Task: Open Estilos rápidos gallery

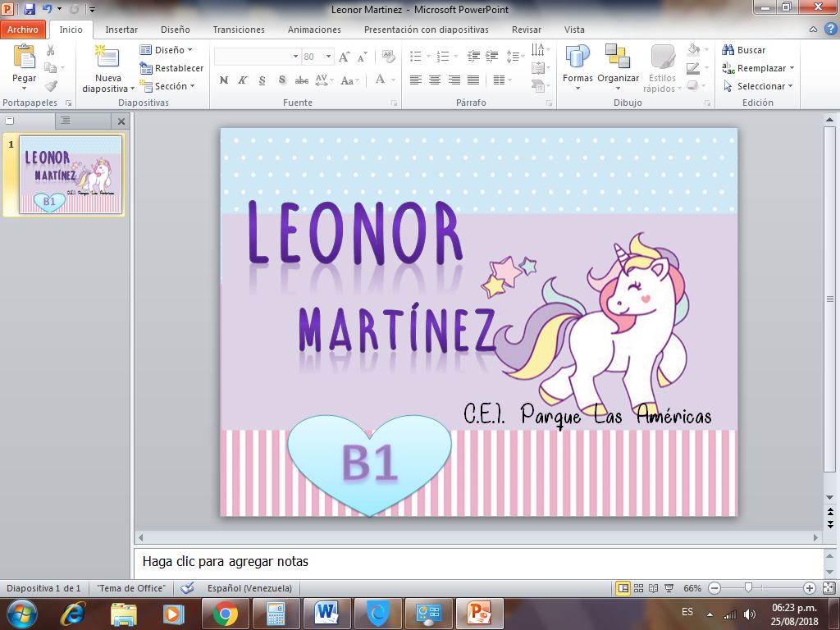Action: [x=663, y=68]
